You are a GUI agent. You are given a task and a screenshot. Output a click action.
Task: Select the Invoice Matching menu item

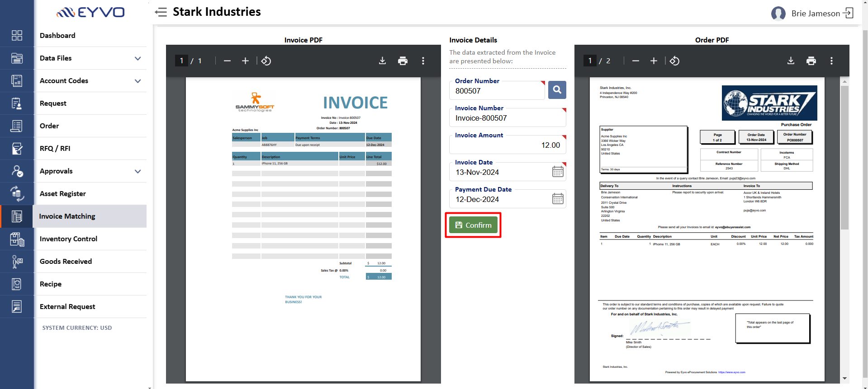click(90, 216)
